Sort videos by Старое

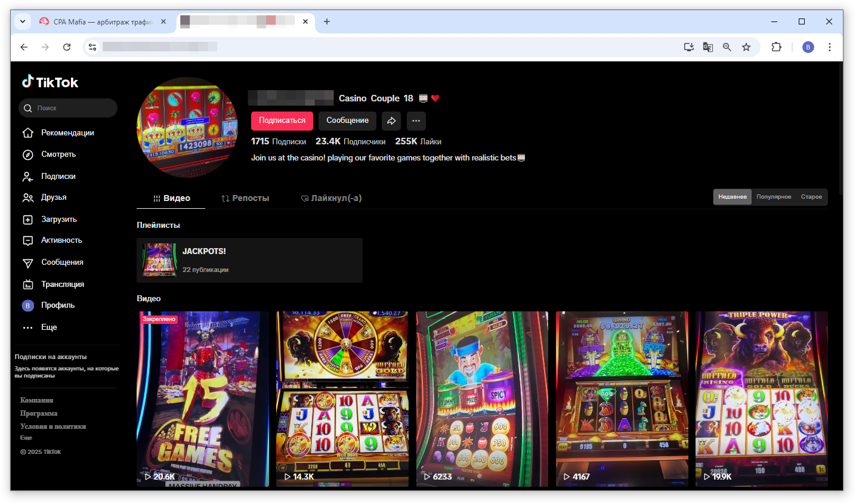811,197
